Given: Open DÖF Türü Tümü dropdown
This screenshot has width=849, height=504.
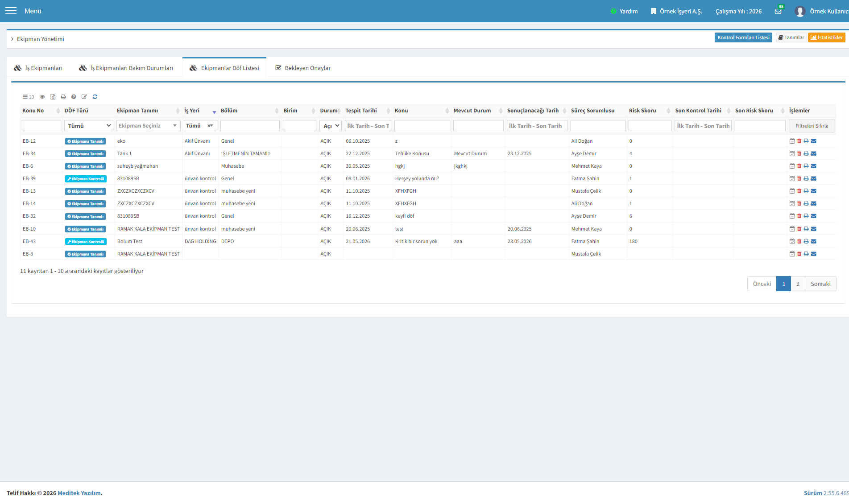Looking at the screenshot, I should [89, 126].
